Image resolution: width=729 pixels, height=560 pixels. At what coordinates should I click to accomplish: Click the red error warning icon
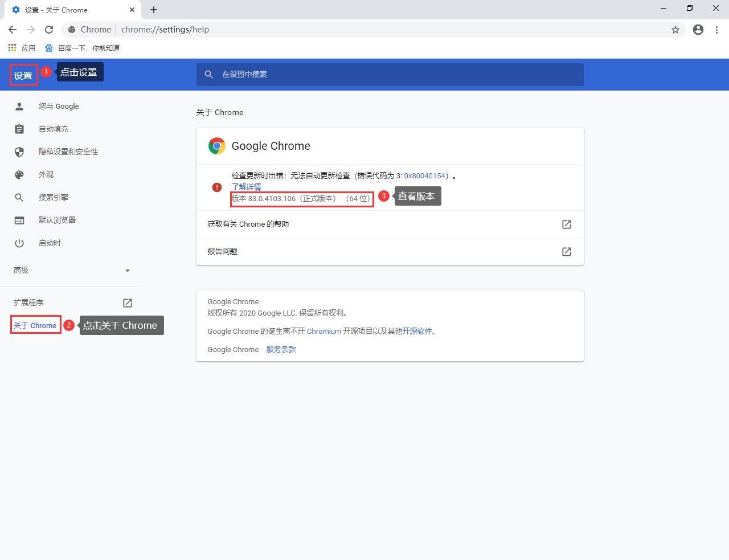[x=217, y=187]
